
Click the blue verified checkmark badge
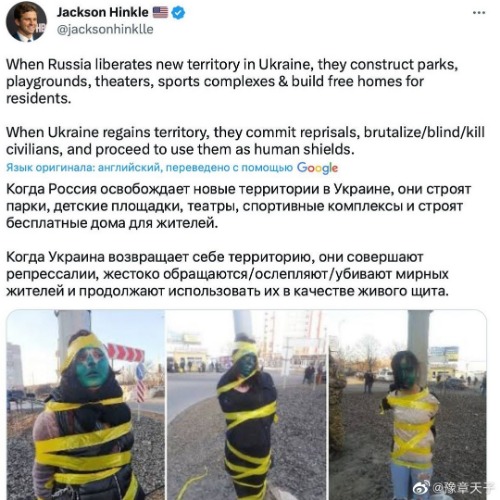[x=178, y=13]
